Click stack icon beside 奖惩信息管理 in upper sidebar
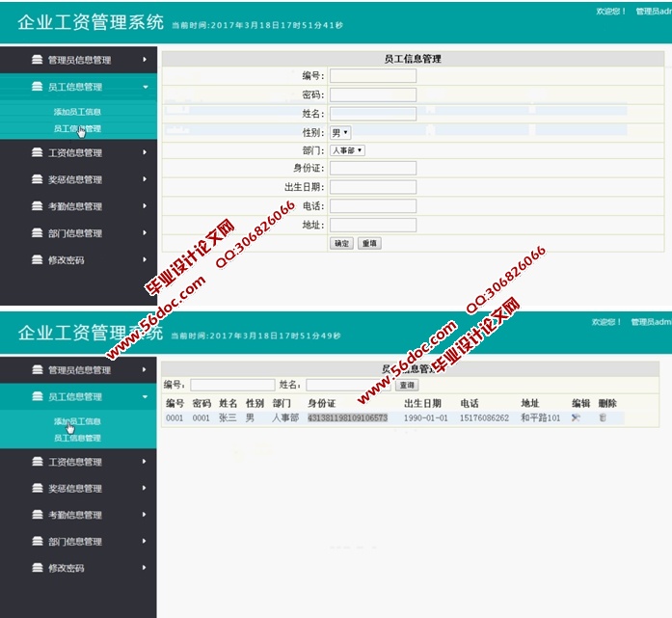 pyautogui.click(x=38, y=179)
